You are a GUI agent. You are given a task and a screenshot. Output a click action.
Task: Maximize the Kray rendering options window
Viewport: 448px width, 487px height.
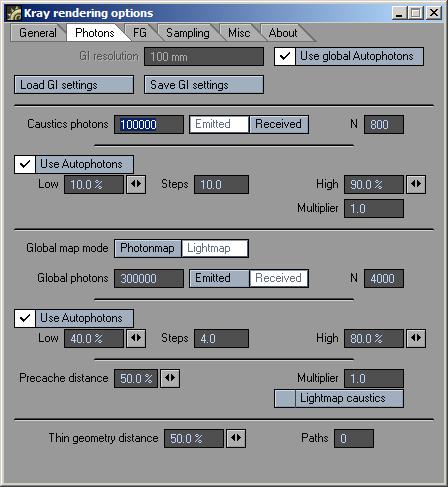coord(416,13)
